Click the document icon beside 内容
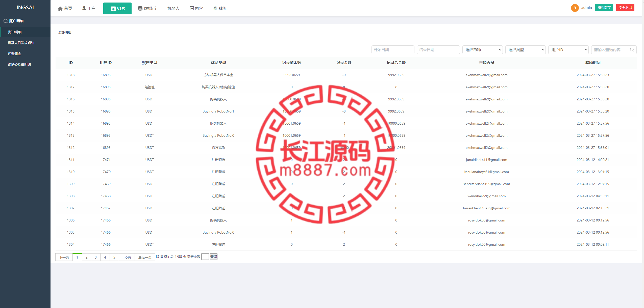 [x=192, y=8]
